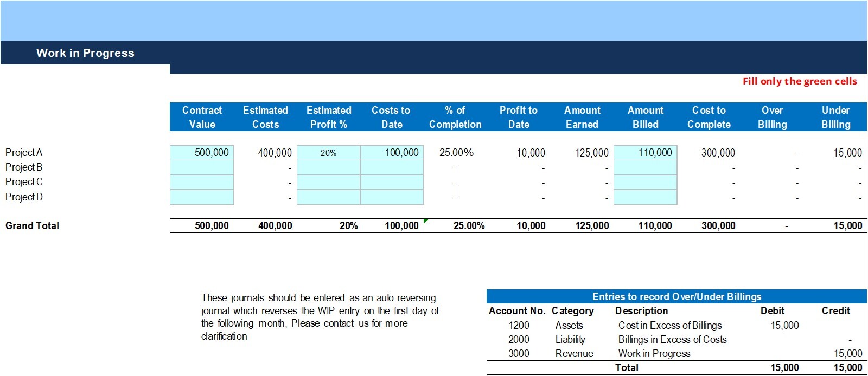The width and height of the screenshot is (868, 376).
Task: Select the Project D row label
Action: coord(24,197)
